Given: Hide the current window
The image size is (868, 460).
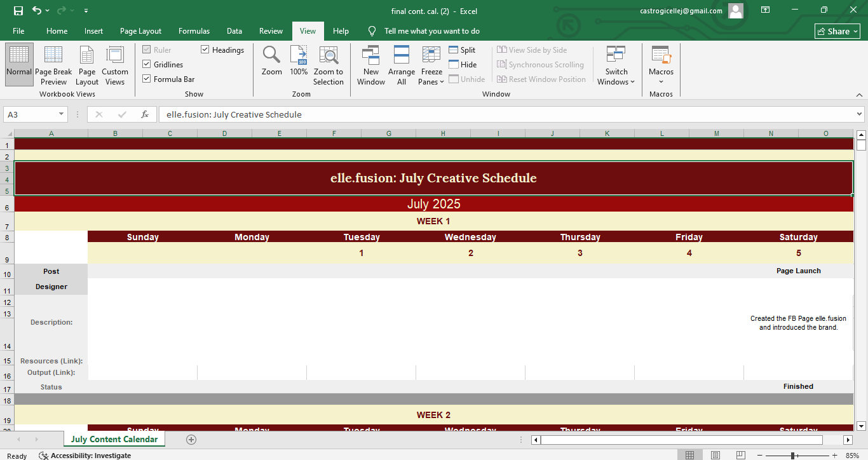Looking at the screenshot, I should click(x=463, y=64).
